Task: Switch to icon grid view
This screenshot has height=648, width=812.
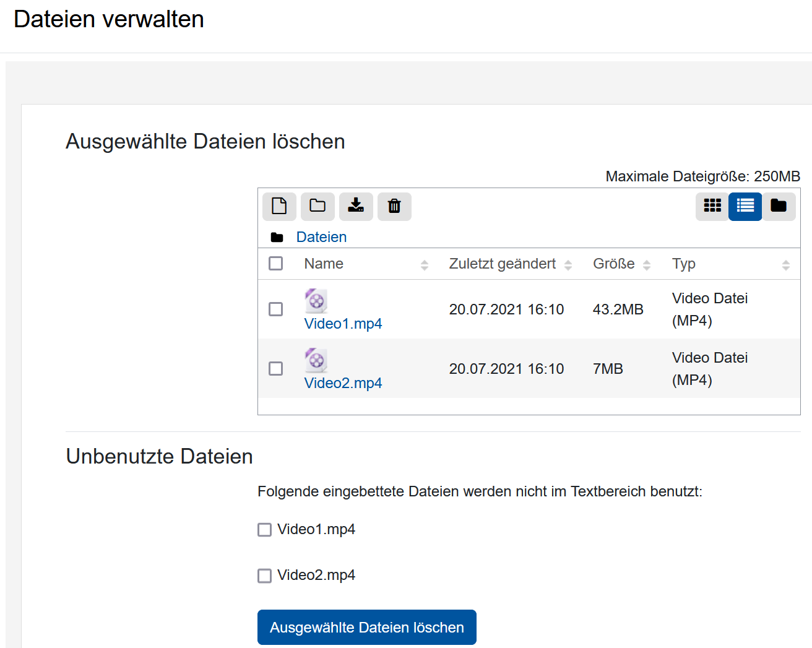Action: [712, 206]
